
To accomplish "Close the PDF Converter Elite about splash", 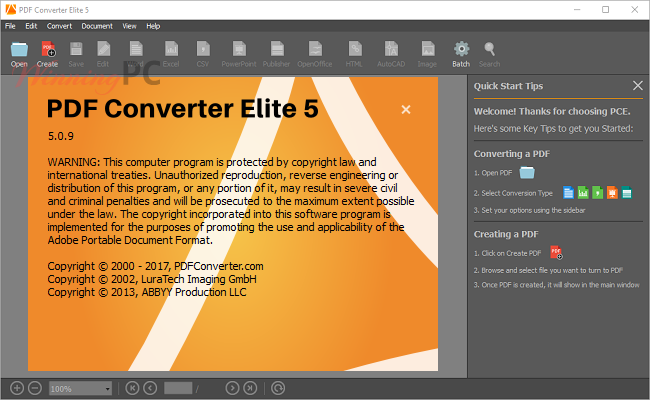I will (406, 109).
